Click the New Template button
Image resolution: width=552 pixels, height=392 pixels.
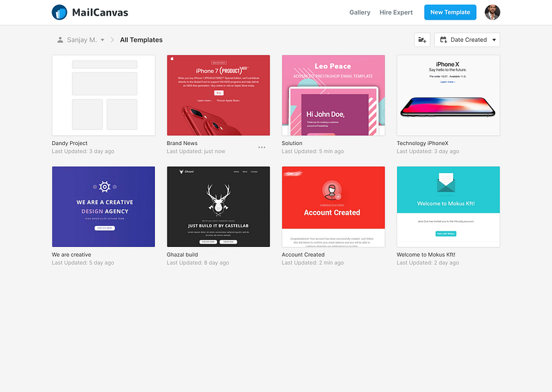click(x=450, y=12)
